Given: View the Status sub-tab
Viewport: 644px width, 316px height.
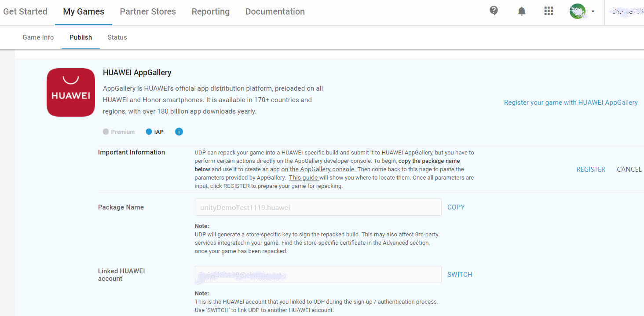Looking at the screenshot, I should point(117,37).
